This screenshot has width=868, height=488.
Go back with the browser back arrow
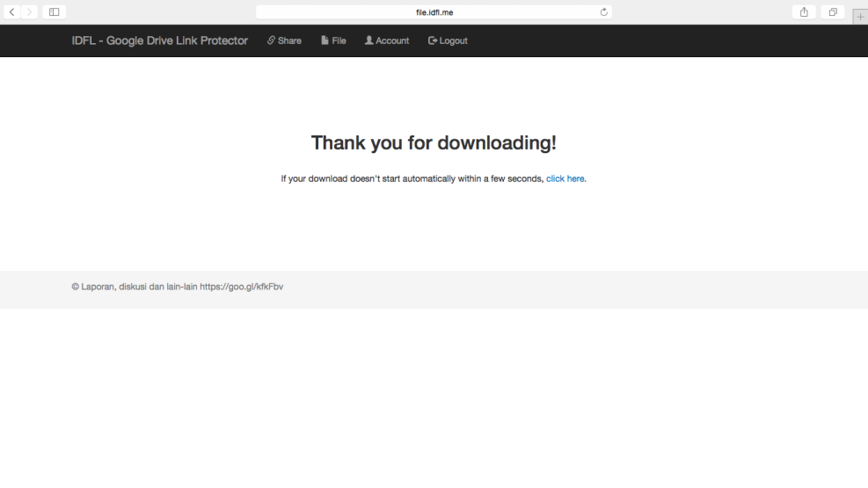pyautogui.click(x=12, y=12)
